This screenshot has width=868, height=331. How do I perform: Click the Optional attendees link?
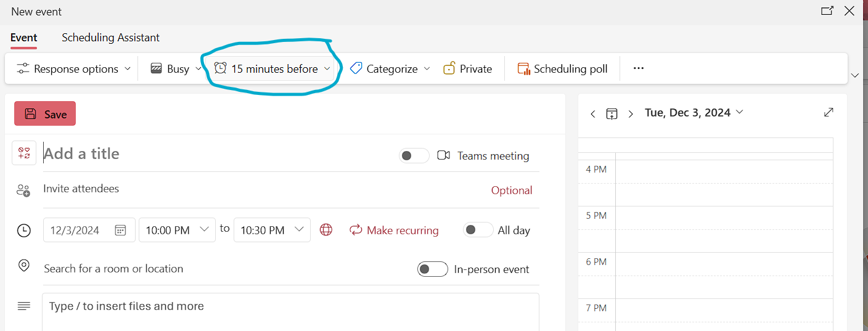(x=512, y=190)
